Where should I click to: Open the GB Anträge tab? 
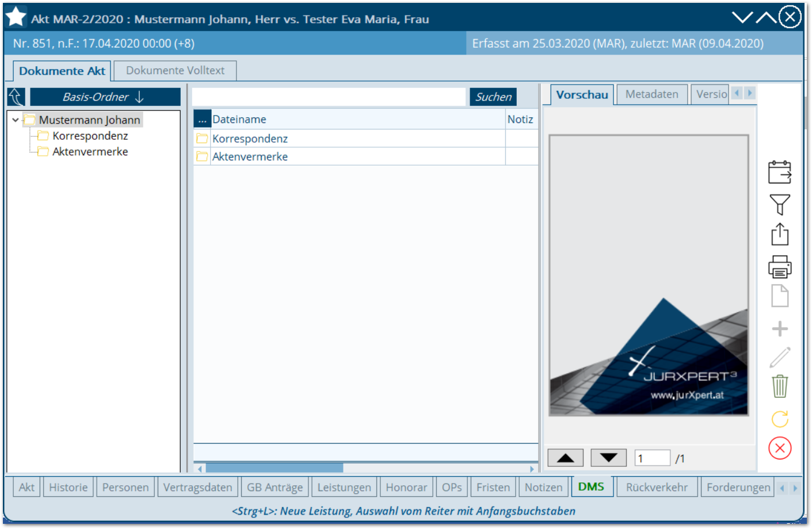(275, 487)
